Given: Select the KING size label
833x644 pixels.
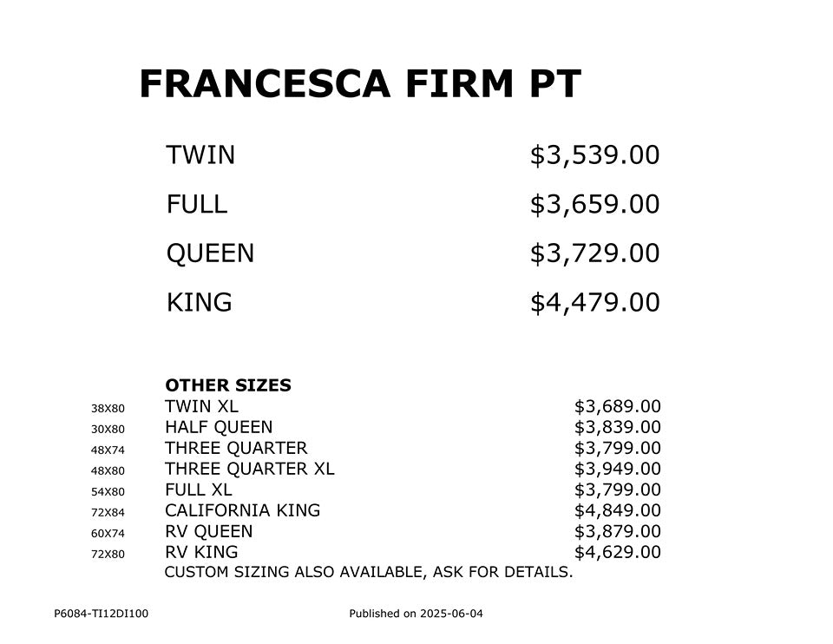Looking at the screenshot, I should (199, 303).
